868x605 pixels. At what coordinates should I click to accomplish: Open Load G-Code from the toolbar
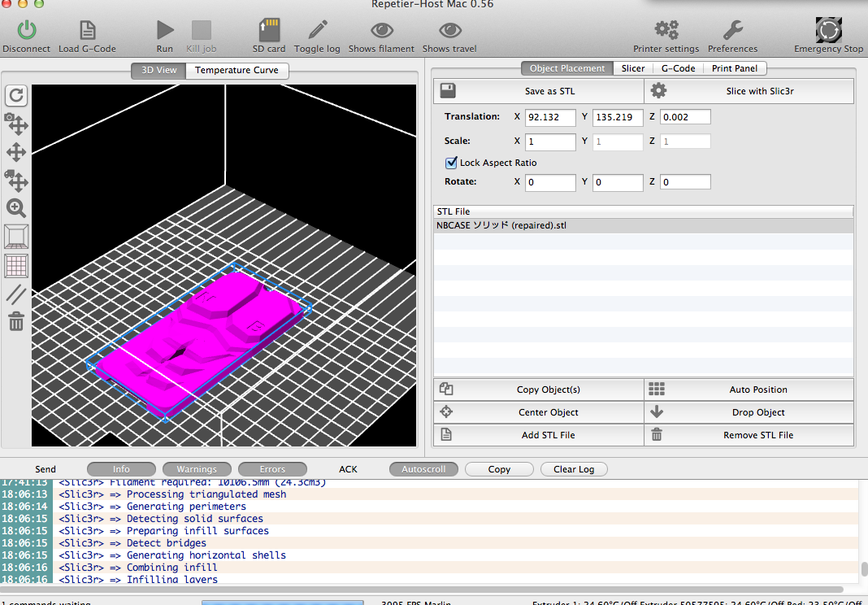click(87, 30)
